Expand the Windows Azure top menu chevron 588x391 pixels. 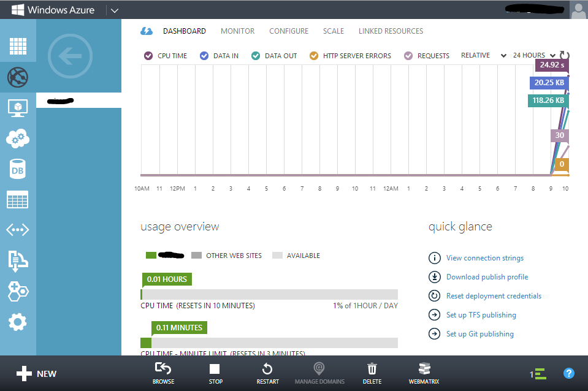coord(115,10)
